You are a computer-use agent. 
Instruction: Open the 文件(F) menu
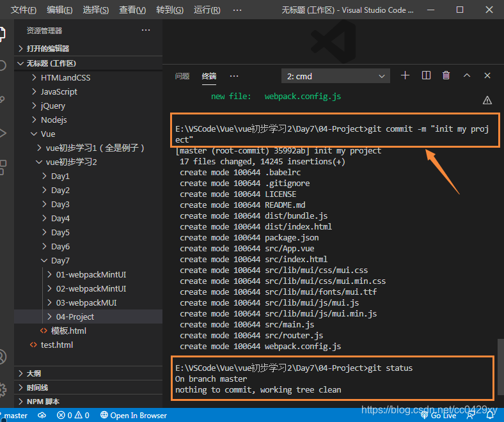[x=24, y=10]
